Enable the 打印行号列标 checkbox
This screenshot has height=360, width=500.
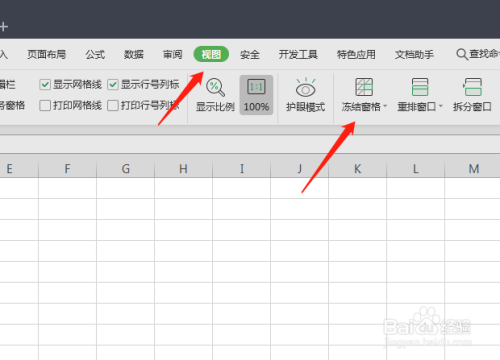[113, 106]
